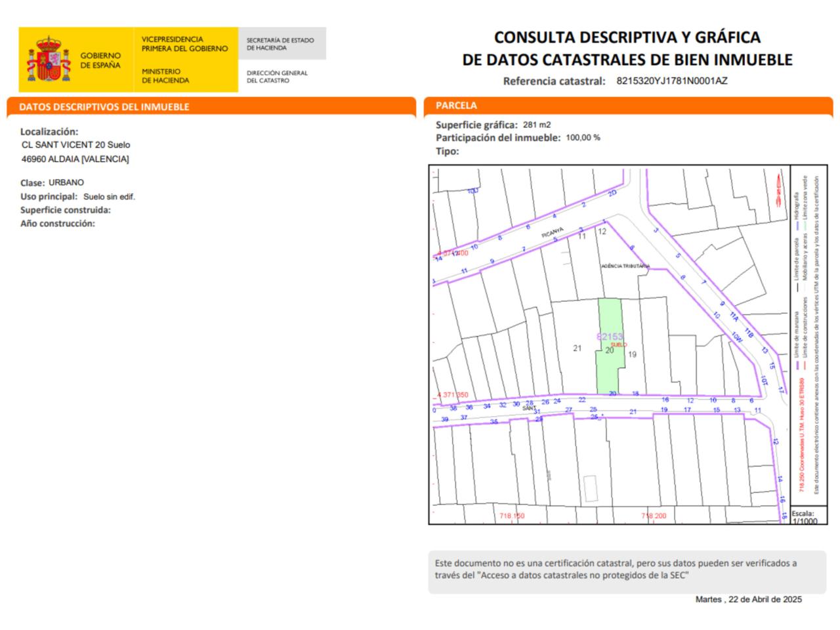840x630 pixels.
Task: Click the Uso principal label
Action: click(x=49, y=196)
